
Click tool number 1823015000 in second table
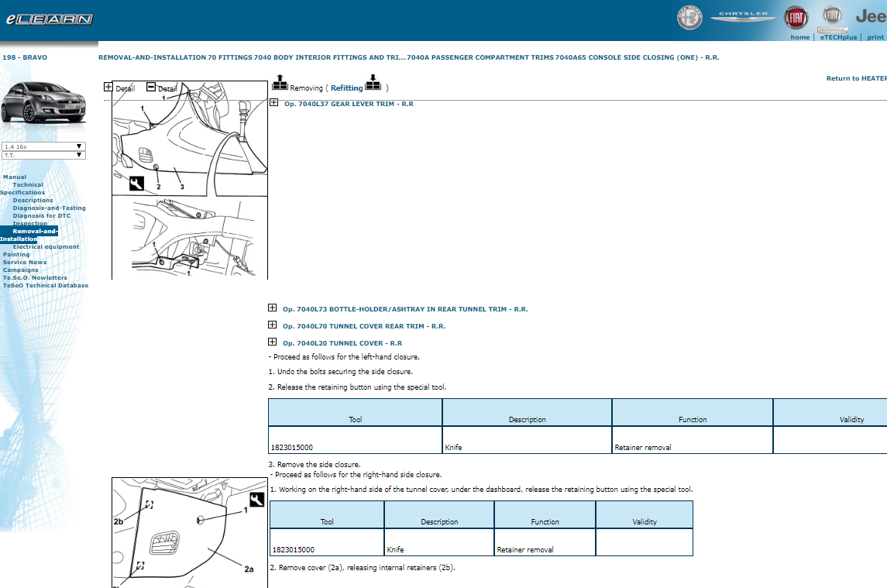294,550
